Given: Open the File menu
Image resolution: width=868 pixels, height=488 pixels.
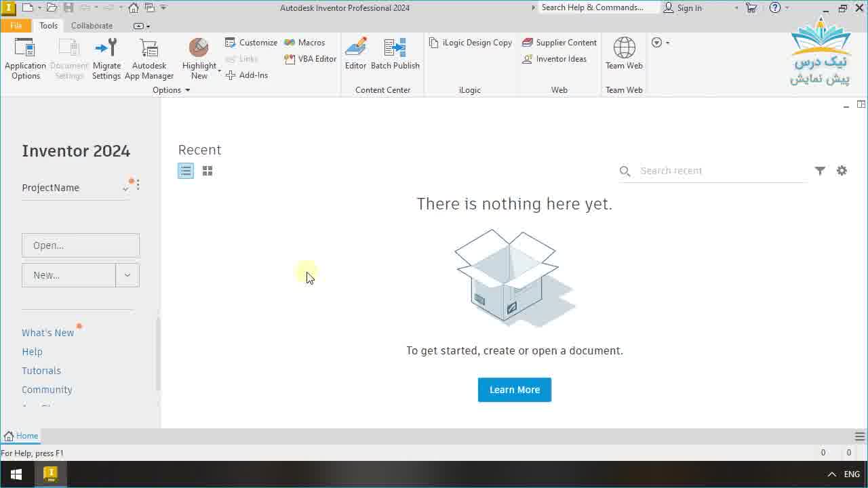Looking at the screenshot, I should coord(16,25).
